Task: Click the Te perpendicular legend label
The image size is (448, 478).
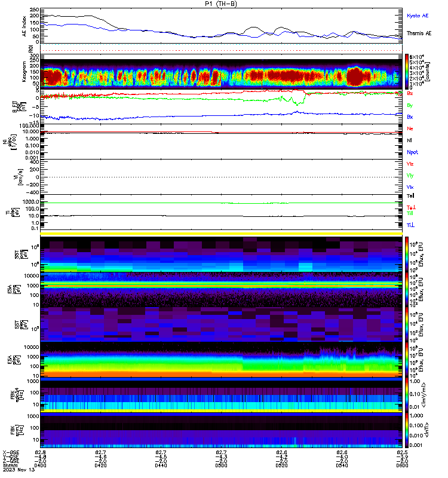Action: (x=411, y=207)
